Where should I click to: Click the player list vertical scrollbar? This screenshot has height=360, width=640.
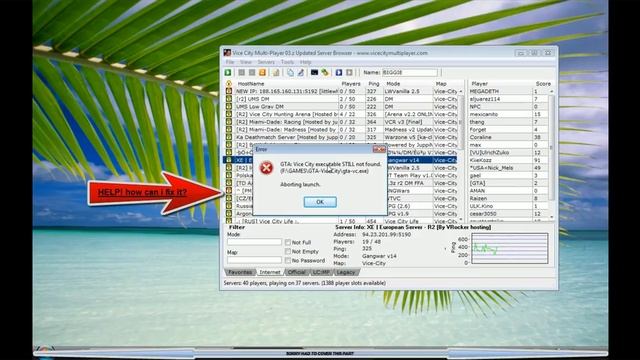551,154
